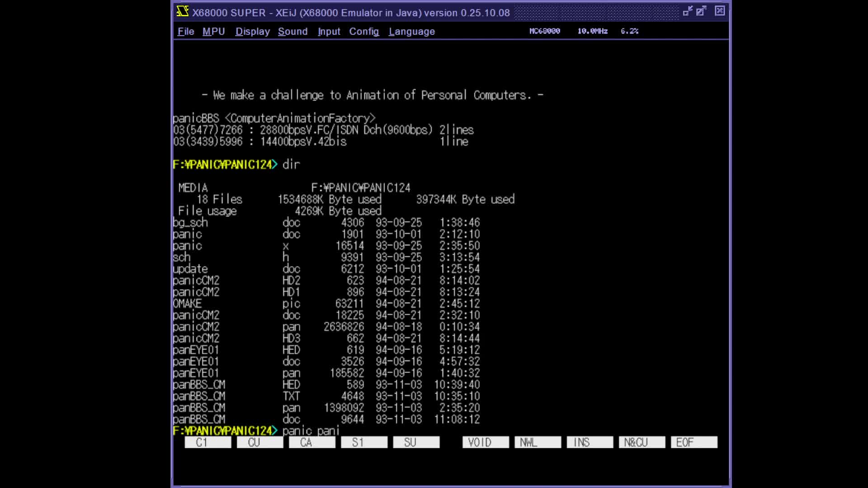Open the Config menu

pyautogui.click(x=364, y=32)
